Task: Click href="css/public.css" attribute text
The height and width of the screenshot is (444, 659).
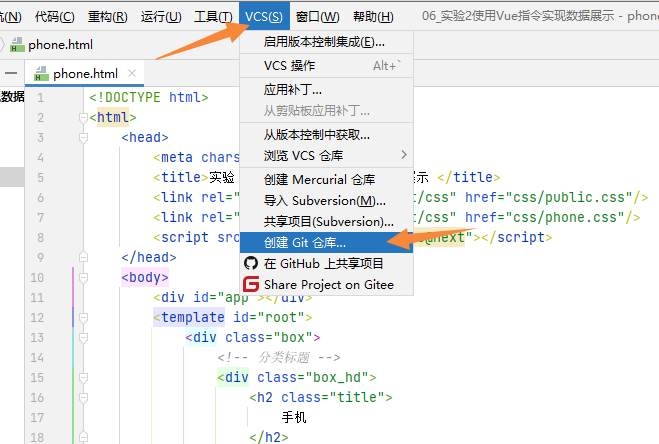Action: pos(548,197)
